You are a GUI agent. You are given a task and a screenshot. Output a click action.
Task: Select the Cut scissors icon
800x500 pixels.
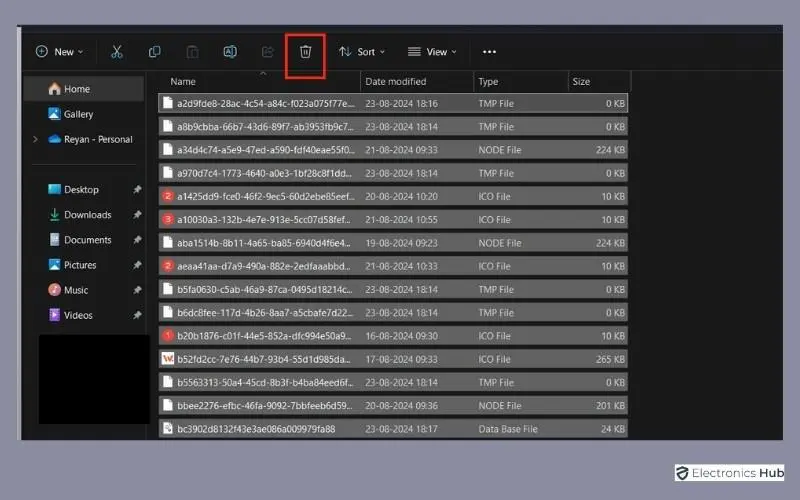pyautogui.click(x=117, y=52)
